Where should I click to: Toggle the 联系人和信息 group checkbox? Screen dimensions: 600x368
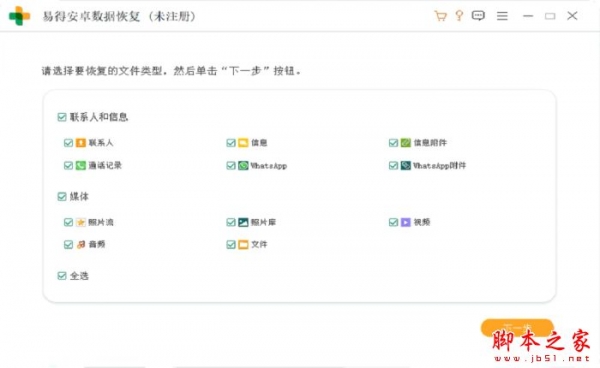62,117
